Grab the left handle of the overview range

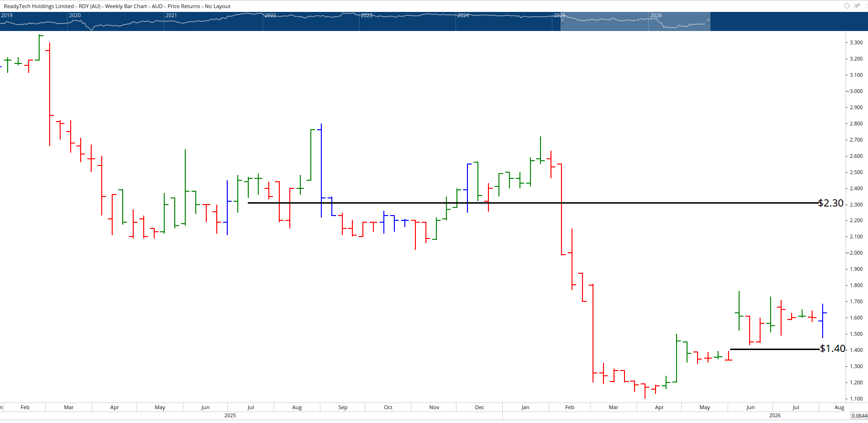(562, 21)
